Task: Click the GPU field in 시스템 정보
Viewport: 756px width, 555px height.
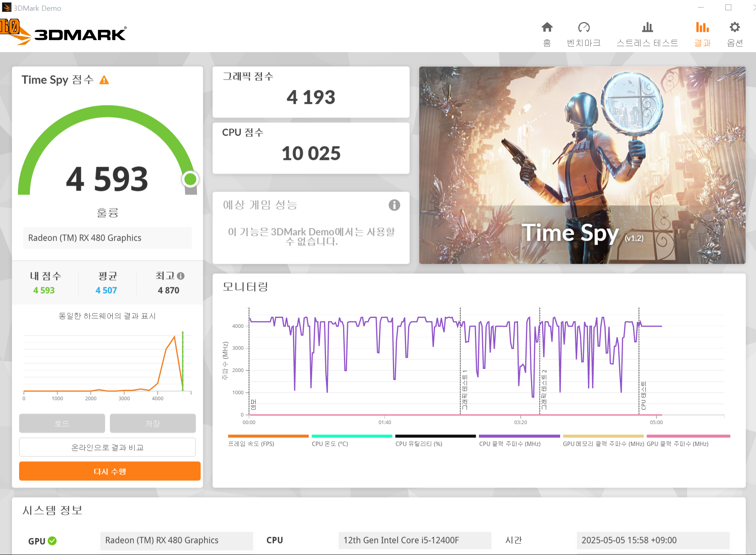Action: 176,540
